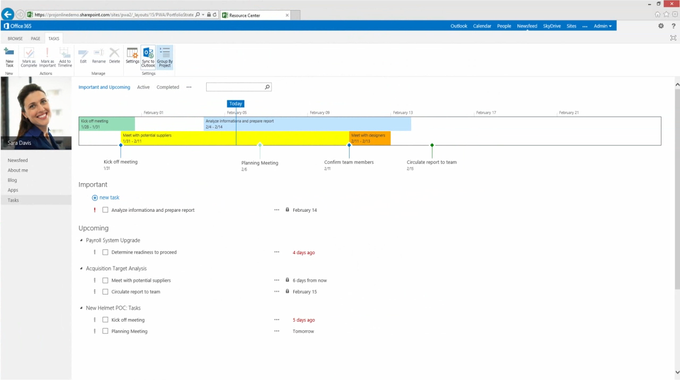Click Mark as Complete in the ribbon

coord(29,57)
